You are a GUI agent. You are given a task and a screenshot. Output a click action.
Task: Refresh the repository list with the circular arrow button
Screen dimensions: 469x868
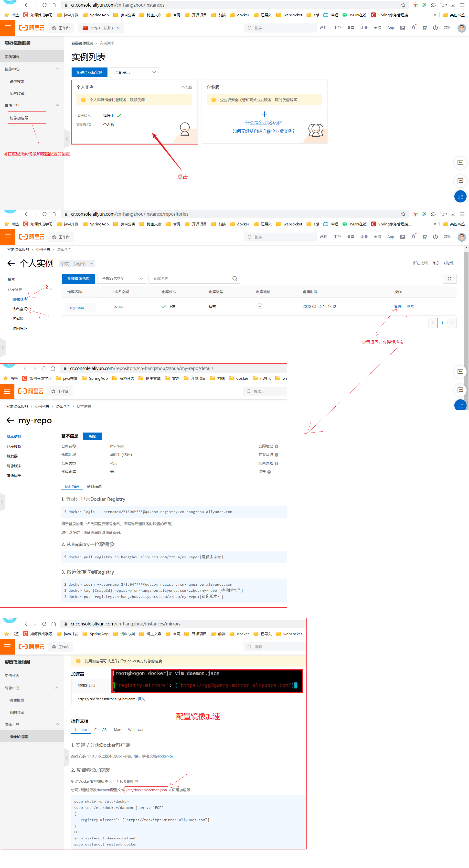(x=449, y=279)
